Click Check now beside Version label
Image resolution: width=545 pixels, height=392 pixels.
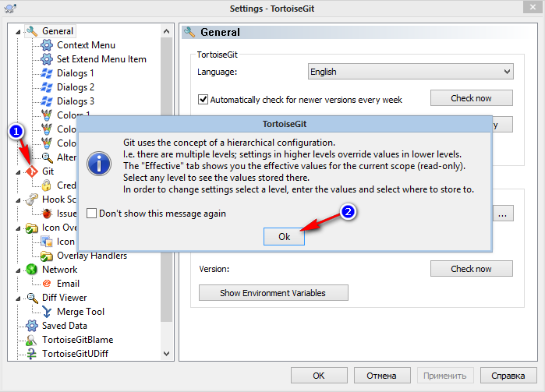(x=471, y=269)
